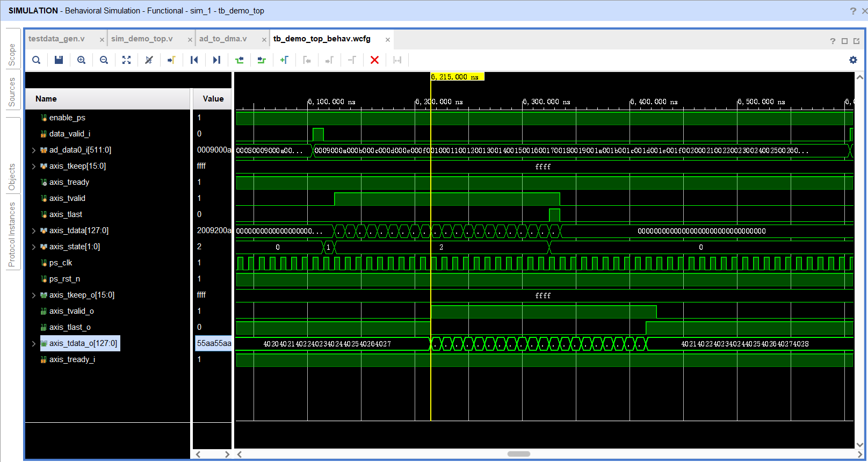
Task: Close the sim_demo_top.v tab
Action: [x=190, y=40]
